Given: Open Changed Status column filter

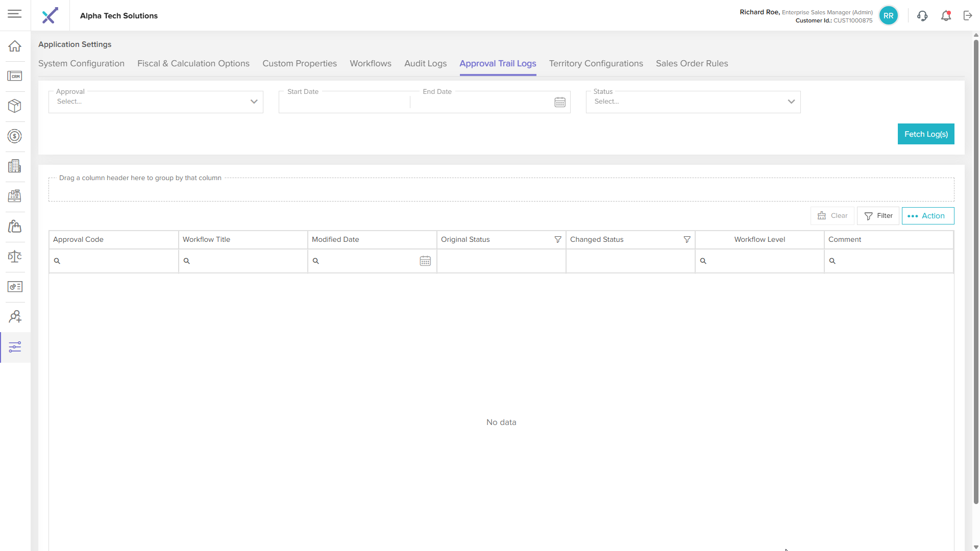Looking at the screenshot, I should [687, 239].
